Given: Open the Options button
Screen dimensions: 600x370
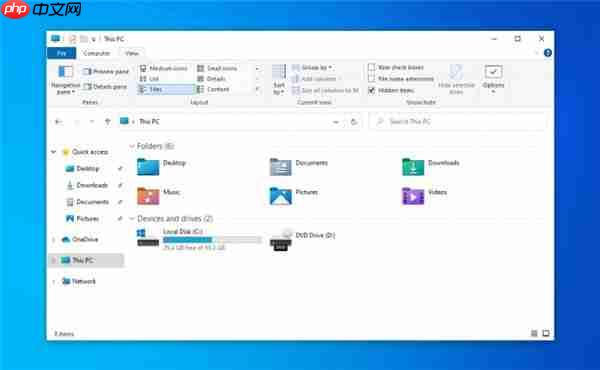Looking at the screenshot, I should [x=493, y=79].
